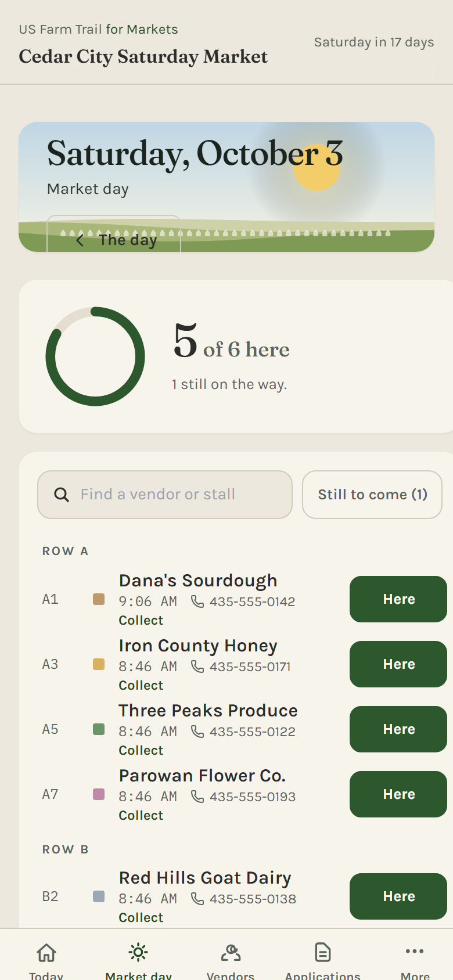This screenshot has height=980, width=453.
Task: Open the More ellipsis menu
Action: pos(415,951)
